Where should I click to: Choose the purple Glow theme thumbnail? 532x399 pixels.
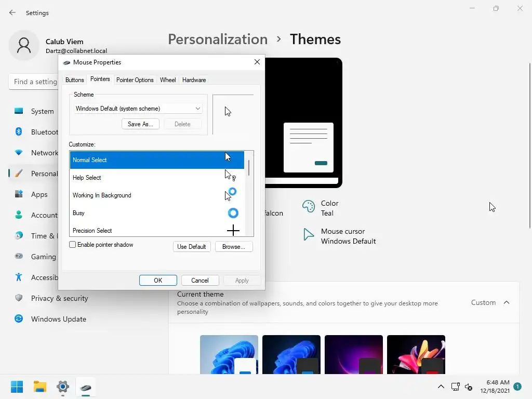[x=353, y=354]
